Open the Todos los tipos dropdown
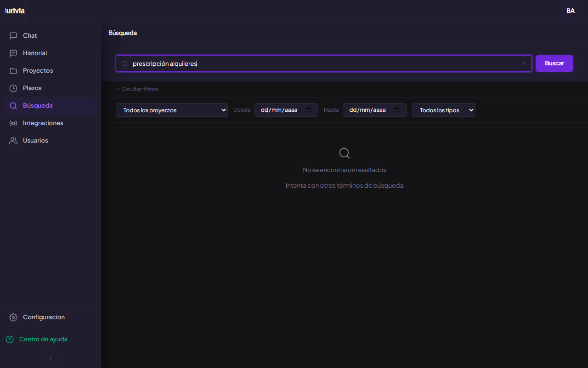588x368 pixels. click(x=444, y=110)
